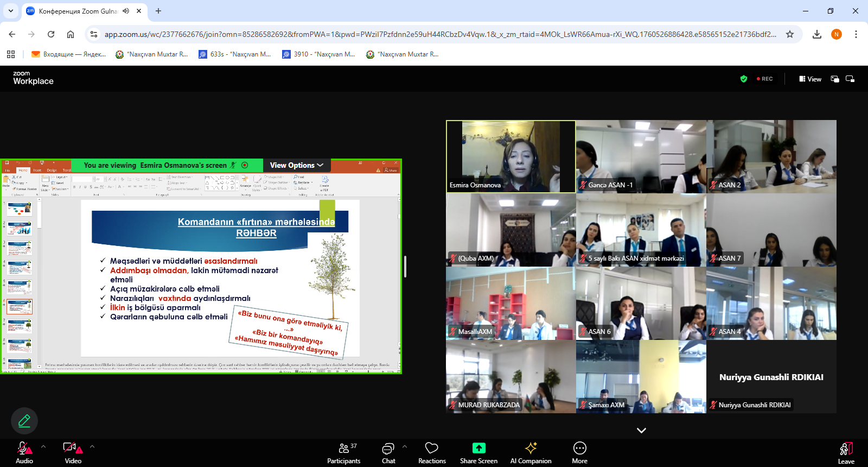Image resolution: width=868 pixels, height=467 pixels.
Task: Expand audio settings arrow next to Audio
Action: 43,446
